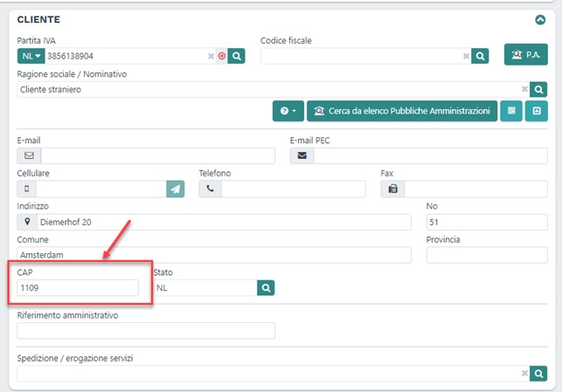Image resolution: width=562 pixels, height=392 pixels.
Task: Click the search icon next to Partita IVA
Action: pos(236,56)
